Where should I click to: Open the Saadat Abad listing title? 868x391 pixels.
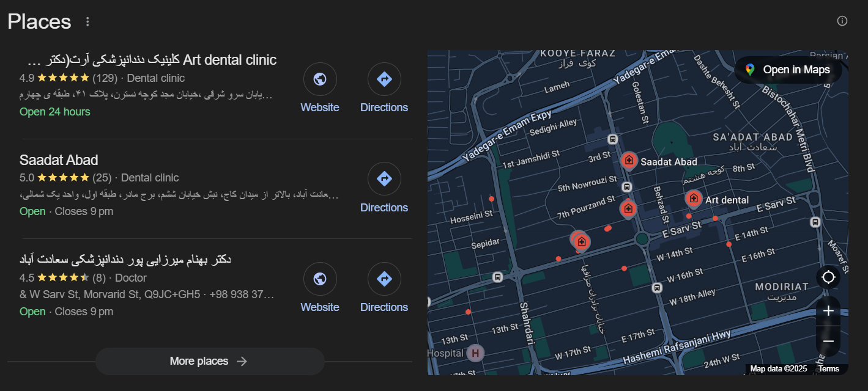point(59,160)
